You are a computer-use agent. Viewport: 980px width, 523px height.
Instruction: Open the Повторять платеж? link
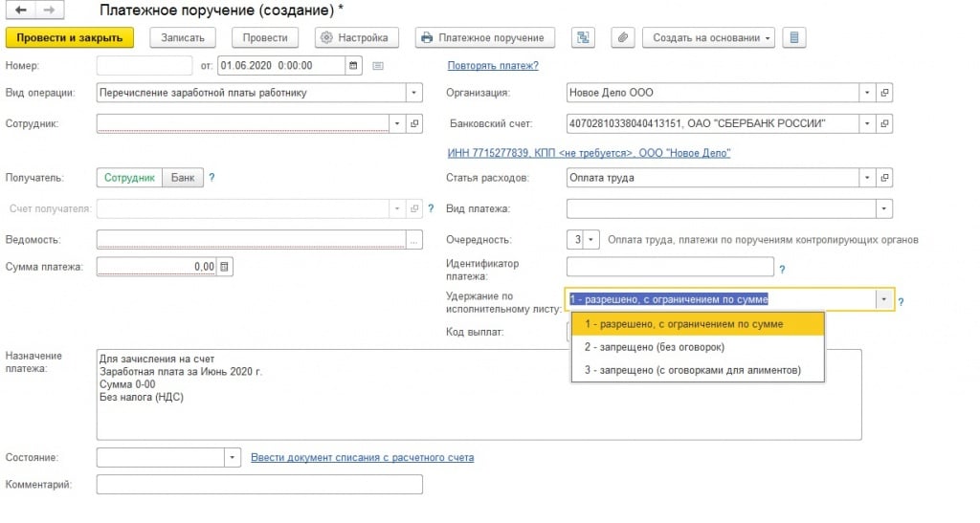[493, 66]
